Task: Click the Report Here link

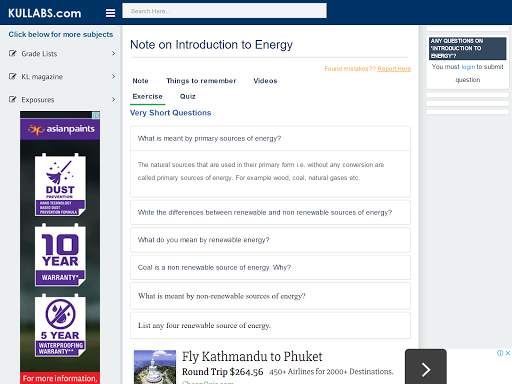Action: 394,69
